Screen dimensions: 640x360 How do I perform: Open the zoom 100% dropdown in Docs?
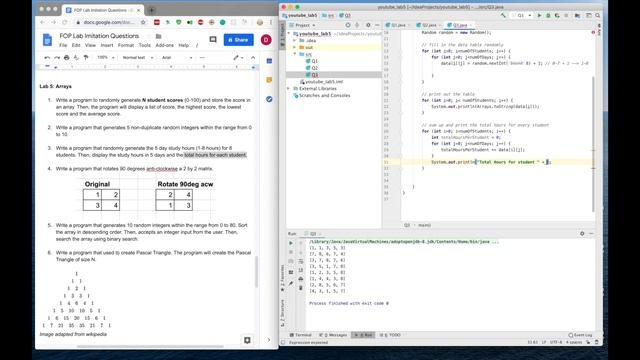click(106, 58)
